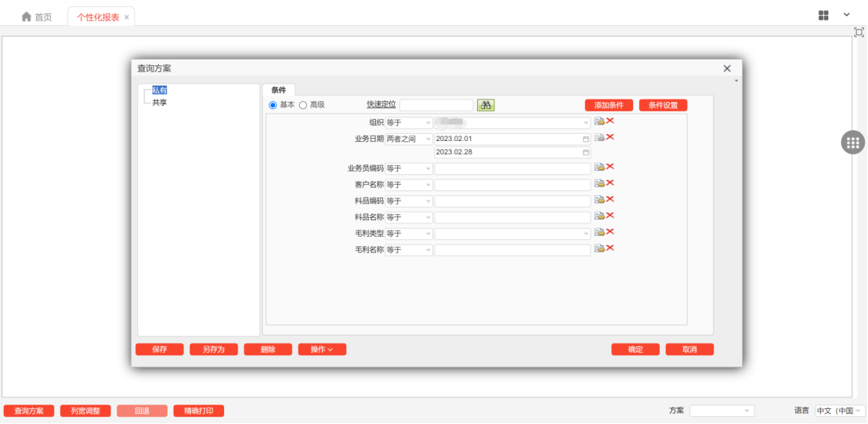868x424 pixels.
Task: Open the round grid launcher button
Action: 852,143
